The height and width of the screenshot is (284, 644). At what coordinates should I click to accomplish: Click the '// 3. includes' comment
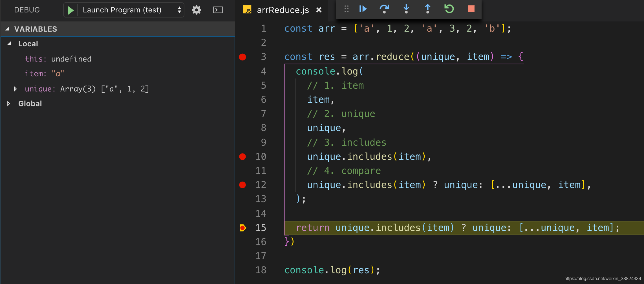pyautogui.click(x=347, y=142)
